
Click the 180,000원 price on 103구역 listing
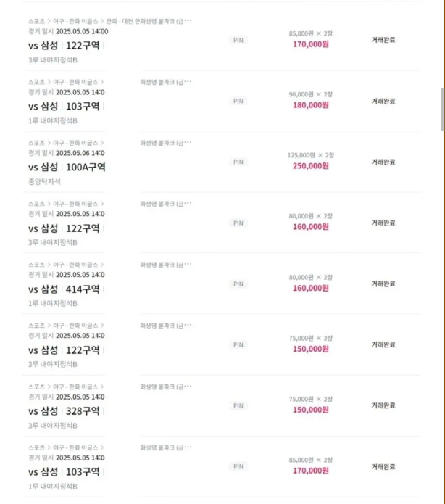tap(311, 105)
